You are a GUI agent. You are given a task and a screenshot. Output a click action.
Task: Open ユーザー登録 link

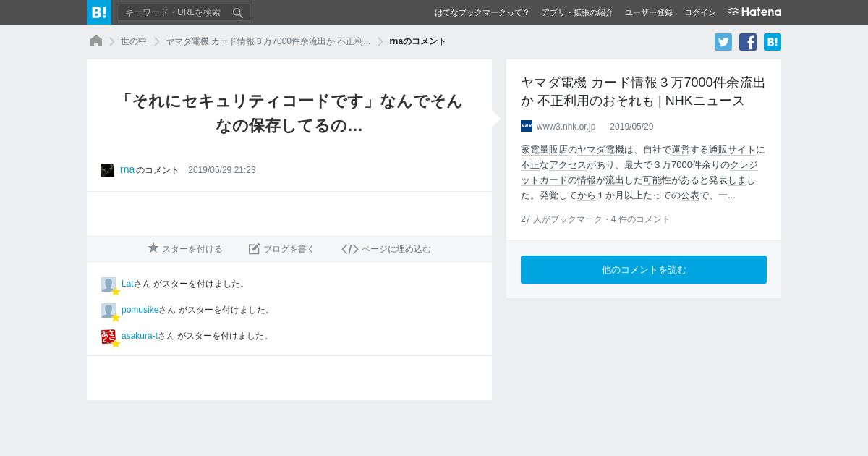pos(649,12)
